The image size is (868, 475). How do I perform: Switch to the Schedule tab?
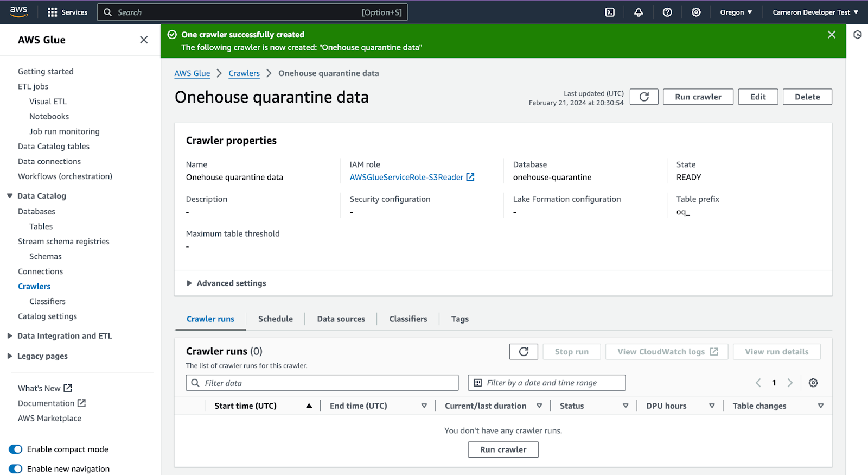click(x=276, y=319)
